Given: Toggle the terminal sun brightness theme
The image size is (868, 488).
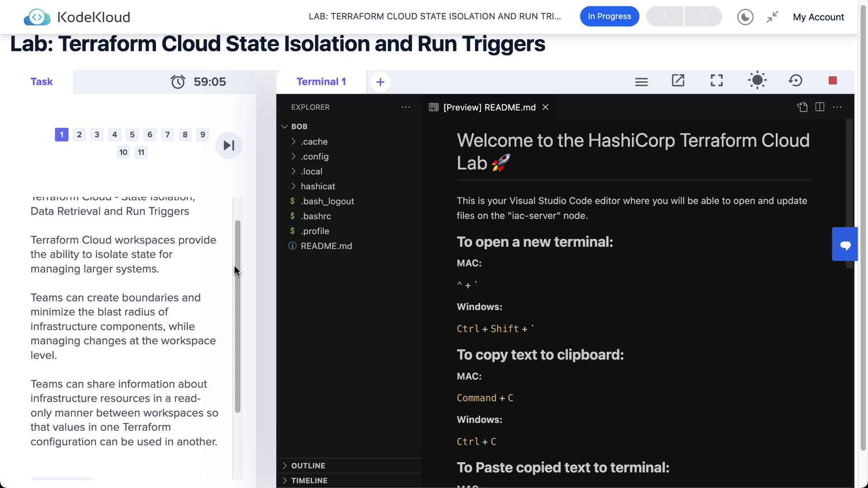Looking at the screenshot, I should pos(757,81).
